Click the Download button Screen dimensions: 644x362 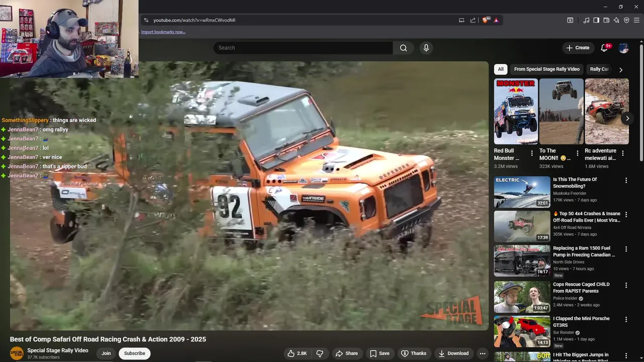point(453,353)
